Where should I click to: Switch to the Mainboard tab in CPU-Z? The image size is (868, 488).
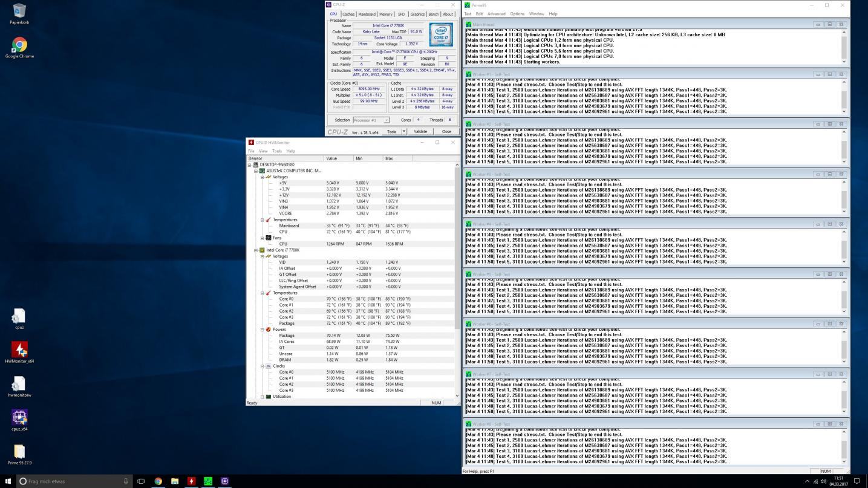coord(367,14)
